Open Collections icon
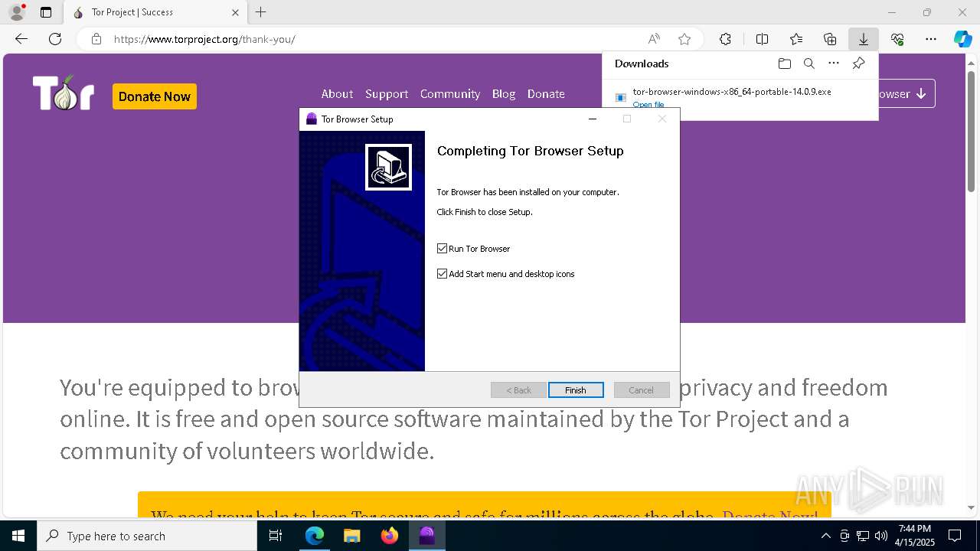980x551 pixels. (x=830, y=39)
